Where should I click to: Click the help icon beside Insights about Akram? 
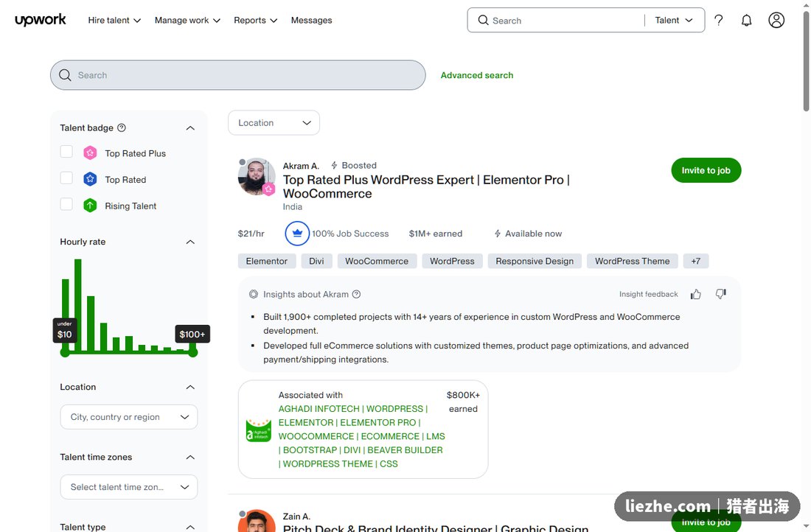coord(356,294)
